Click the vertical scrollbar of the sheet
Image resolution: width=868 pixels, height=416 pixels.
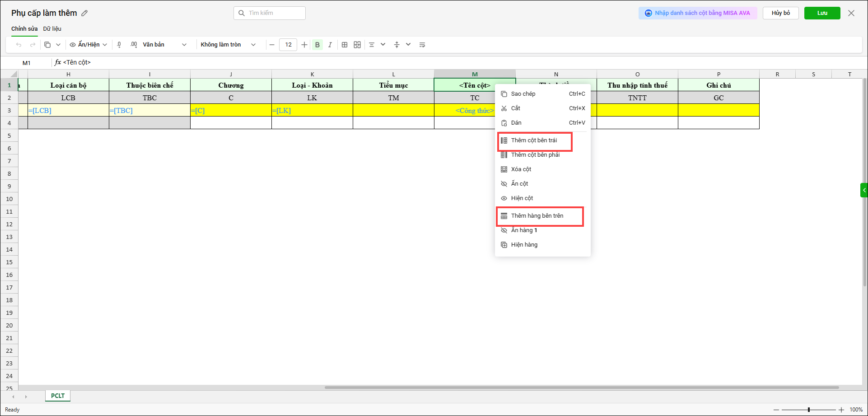pyautogui.click(x=864, y=182)
